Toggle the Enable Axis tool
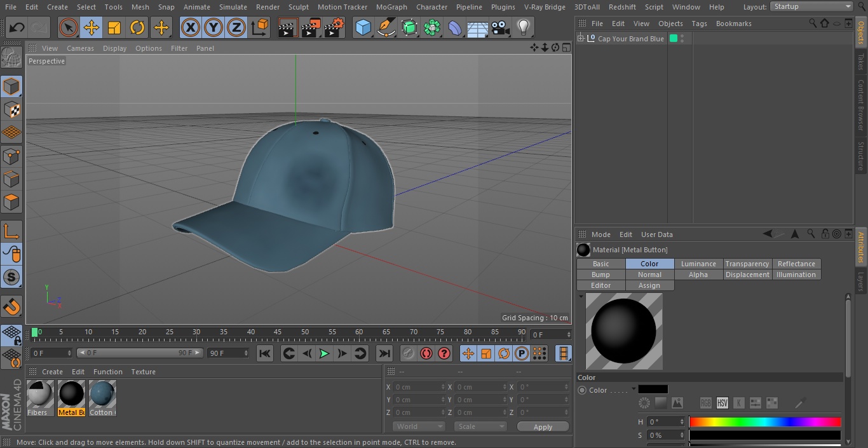This screenshot has height=448, width=868. 11,231
